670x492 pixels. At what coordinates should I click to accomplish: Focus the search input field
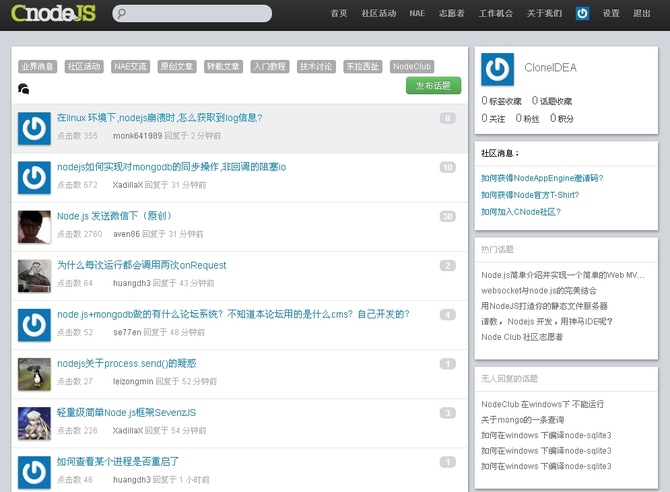pyautogui.click(x=192, y=13)
